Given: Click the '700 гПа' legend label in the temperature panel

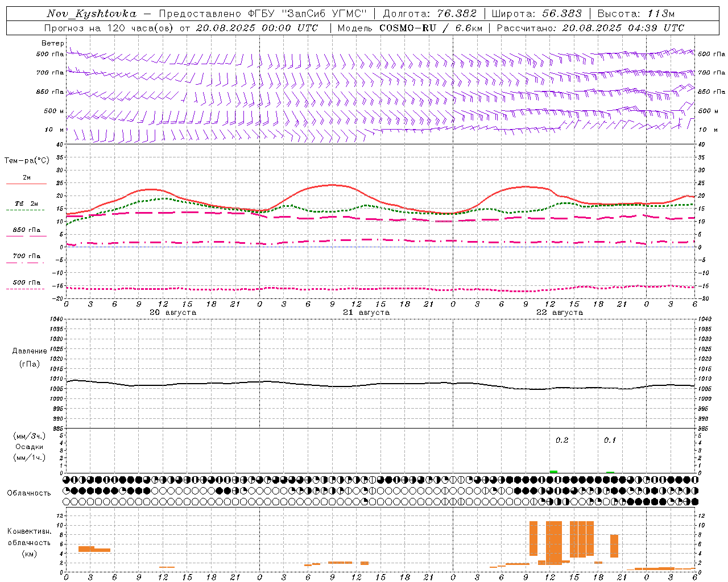Looking at the screenshot, I should (x=27, y=256).
